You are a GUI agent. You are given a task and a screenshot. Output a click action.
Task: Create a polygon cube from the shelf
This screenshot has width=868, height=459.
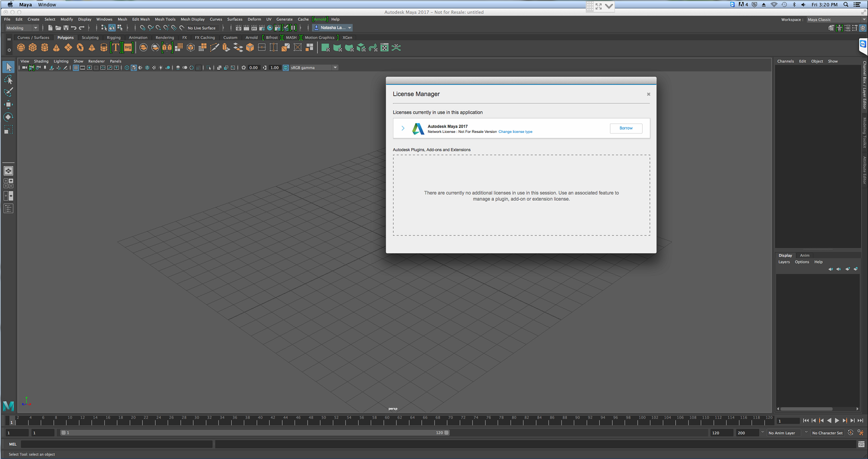pos(33,47)
